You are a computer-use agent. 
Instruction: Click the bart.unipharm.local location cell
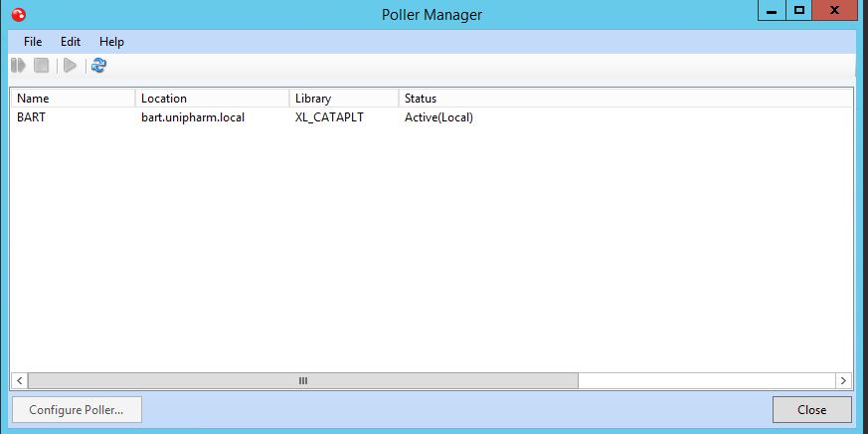tap(193, 117)
